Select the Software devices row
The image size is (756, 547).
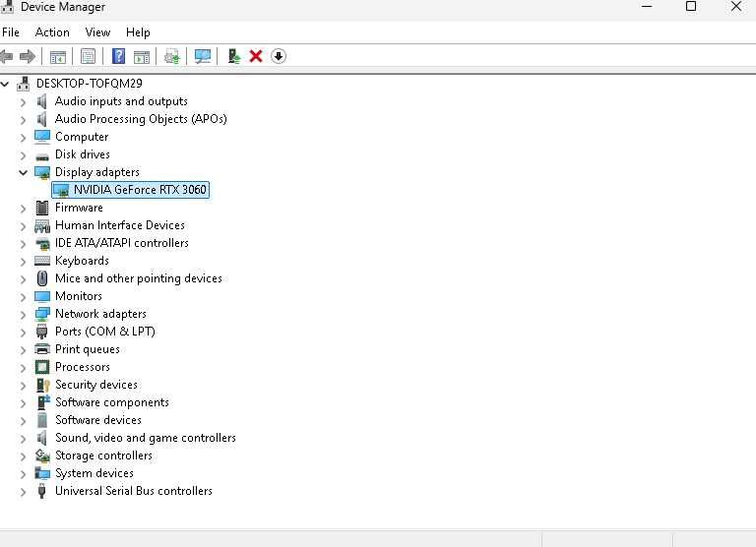(x=98, y=420)
